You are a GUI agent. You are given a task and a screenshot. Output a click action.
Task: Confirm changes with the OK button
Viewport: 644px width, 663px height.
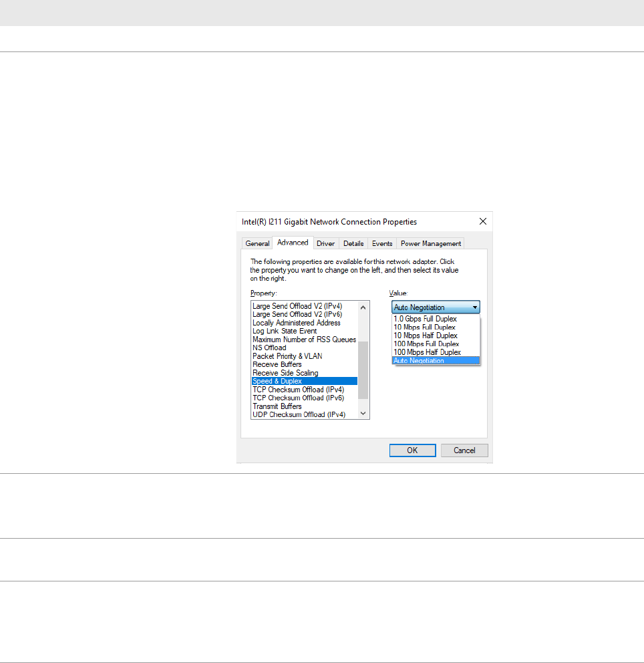(412, 450)
